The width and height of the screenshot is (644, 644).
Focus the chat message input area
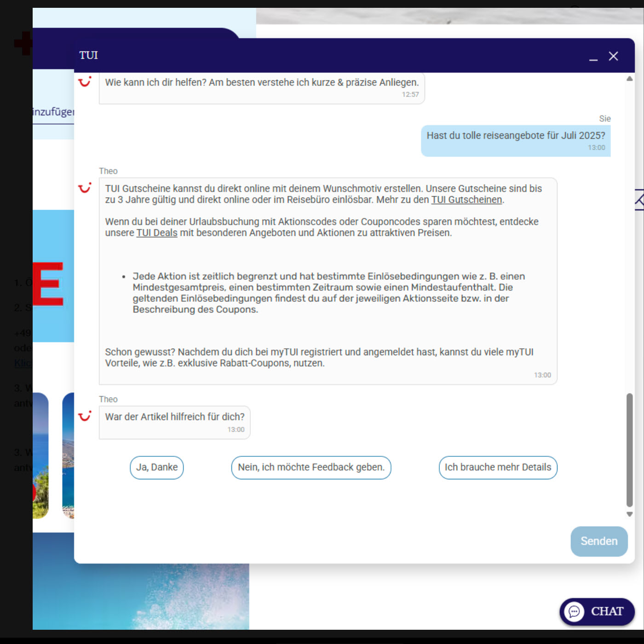[322, 541]
